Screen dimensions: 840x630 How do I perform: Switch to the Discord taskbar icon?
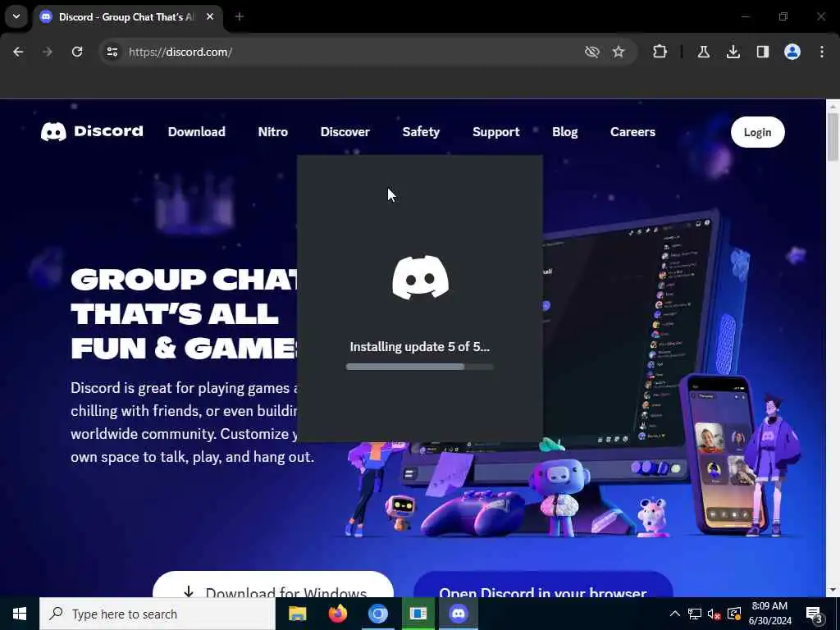pyautogui.click(x=459, y=614)
